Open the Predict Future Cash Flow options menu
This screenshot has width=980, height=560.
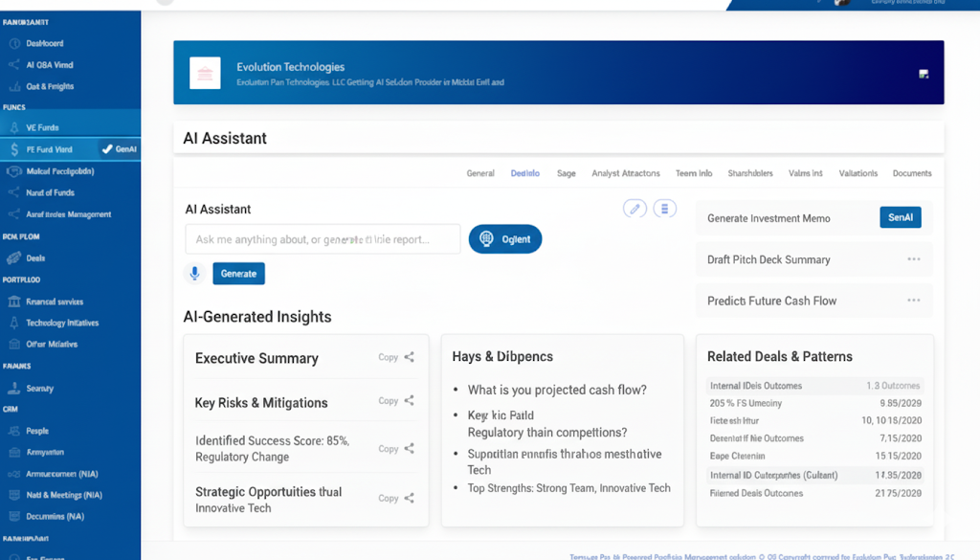point(914,301)
